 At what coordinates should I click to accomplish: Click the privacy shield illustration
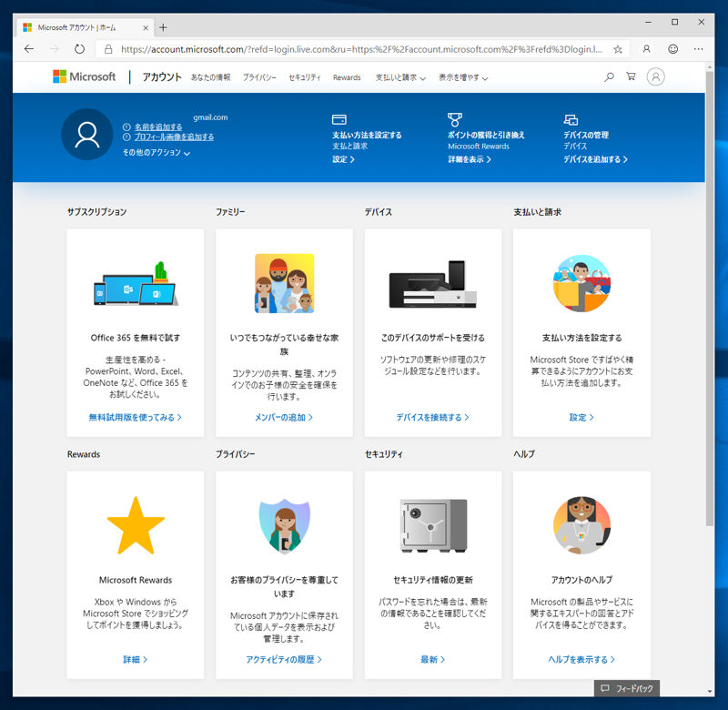pyautogui.click(x=284, y=526)
